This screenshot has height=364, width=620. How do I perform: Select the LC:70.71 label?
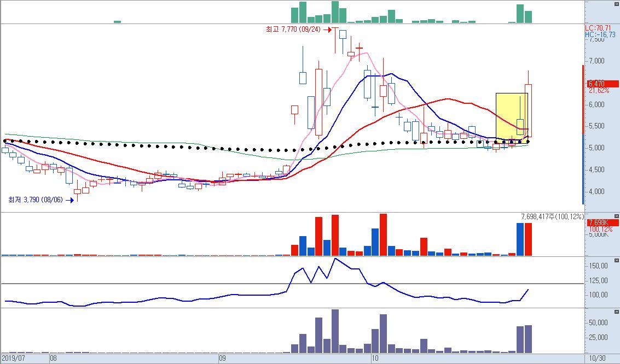(x=598, y=28)
